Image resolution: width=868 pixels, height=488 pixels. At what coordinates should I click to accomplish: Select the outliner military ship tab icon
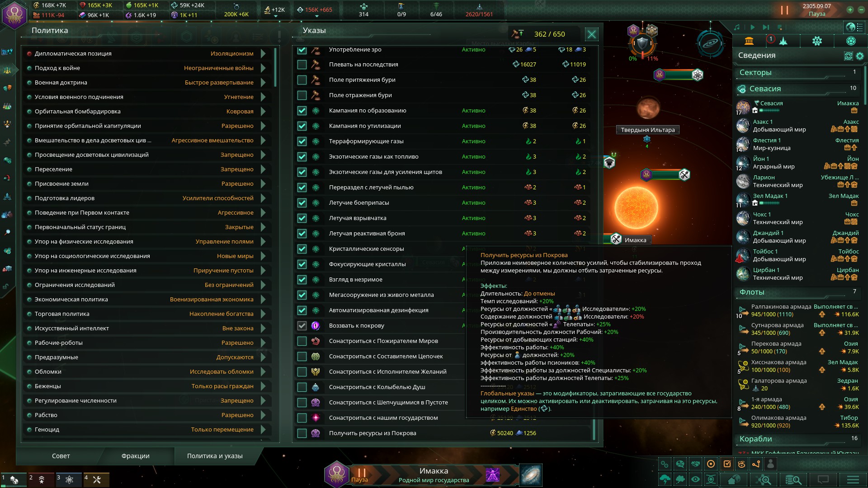pyautogui.click(x=783, y=41)
